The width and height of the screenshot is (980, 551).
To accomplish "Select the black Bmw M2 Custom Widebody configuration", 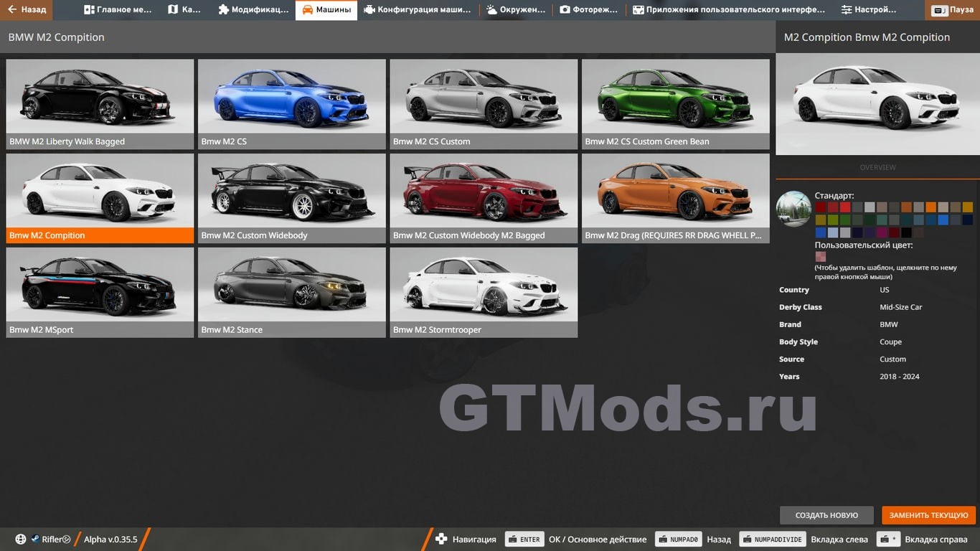I will pyautogui.click(x=292, y=199).
